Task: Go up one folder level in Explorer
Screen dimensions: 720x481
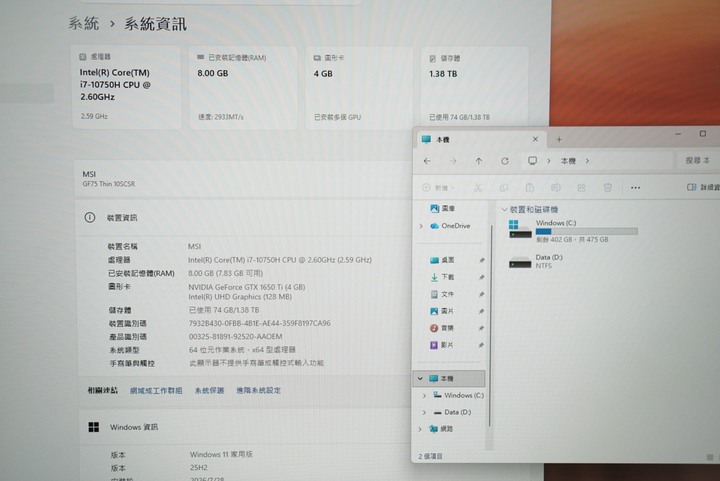Action: tap(478, 161)
